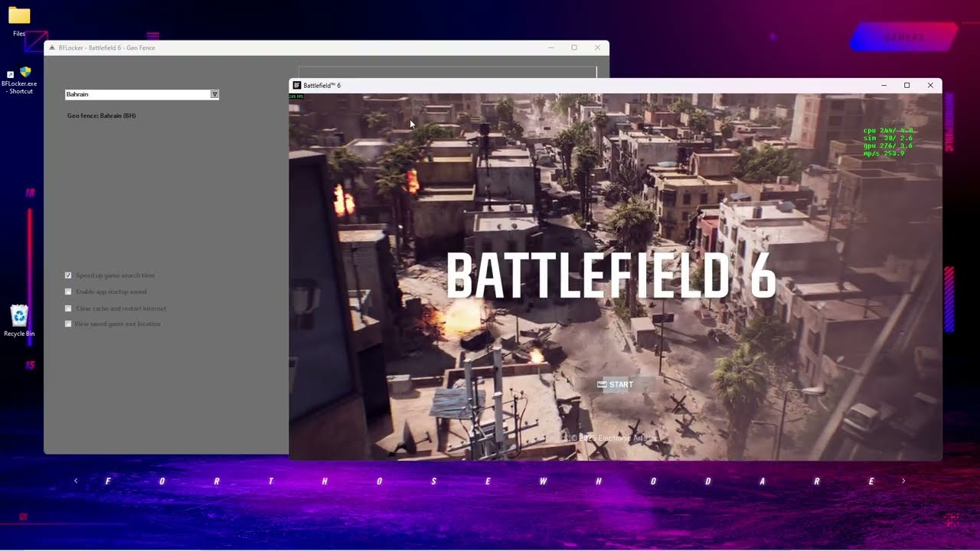Maximize the Battlefield 6 game window
Image resolution: width=980 pixels, height=551 pixels.
[907, 86]
